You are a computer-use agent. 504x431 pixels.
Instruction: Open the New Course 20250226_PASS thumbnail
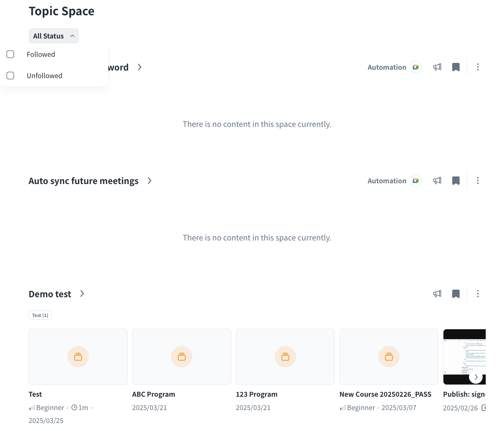tap(389, 357)
